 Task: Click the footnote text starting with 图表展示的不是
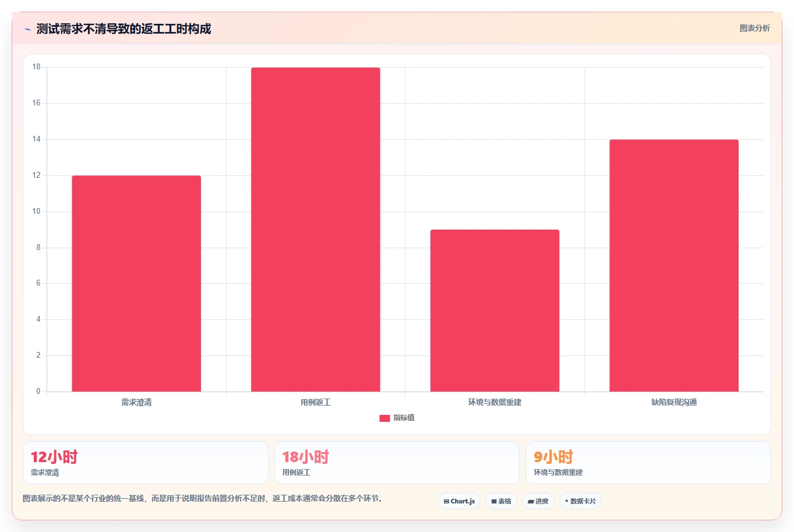203,498
